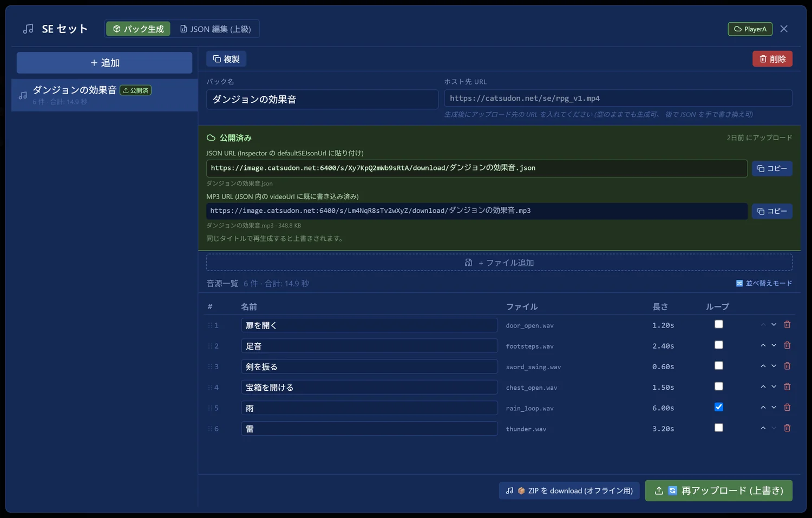Move 剣を振る row down with arrow
Viewport: 812px width, 518px height.
coord(774,366)
